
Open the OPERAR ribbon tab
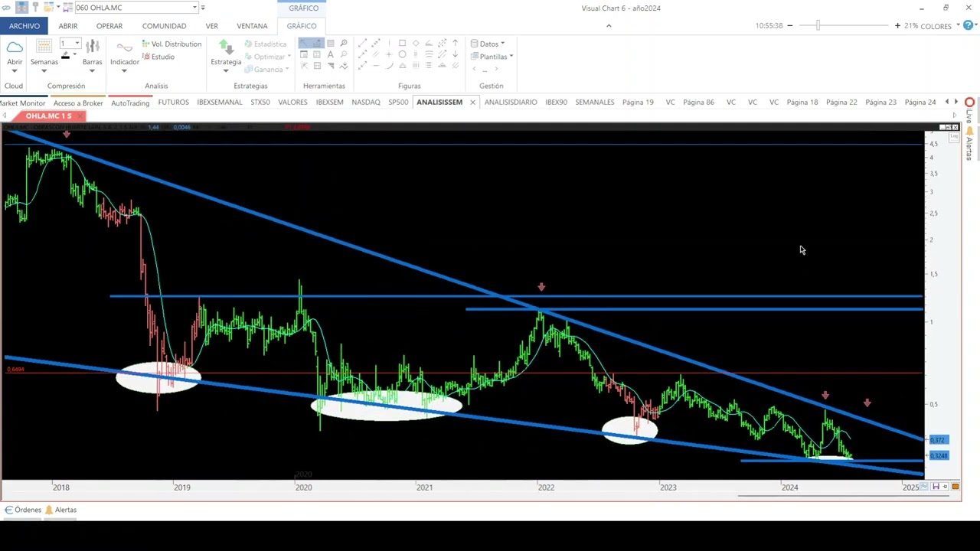tap(109, 26)
